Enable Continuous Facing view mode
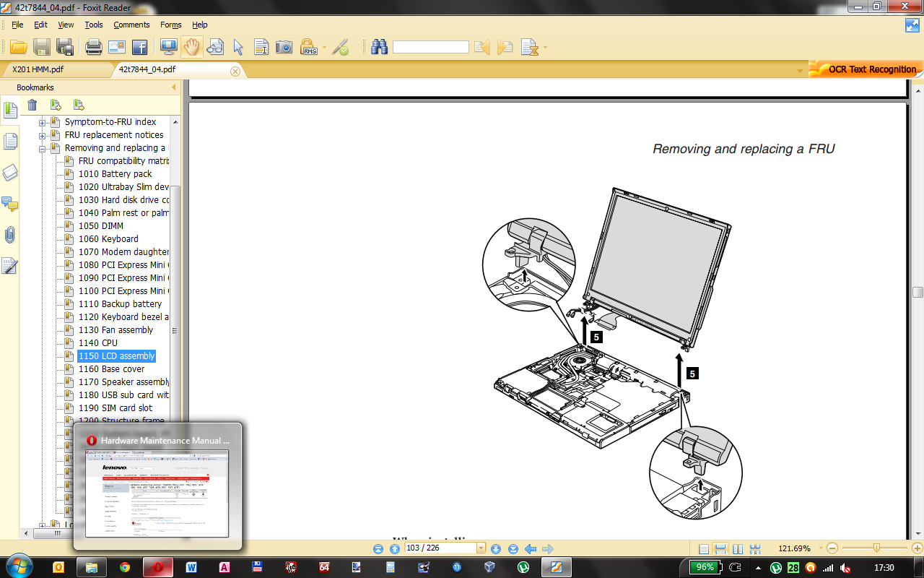 tap(755, 548)
